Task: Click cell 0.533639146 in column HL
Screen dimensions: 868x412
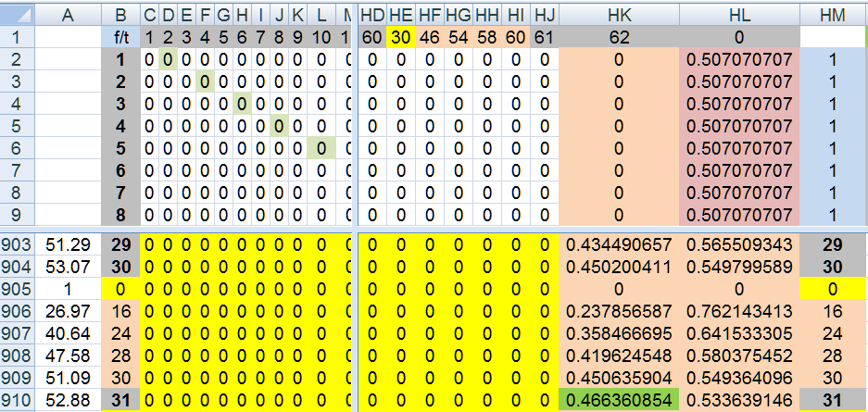Action: [x=739, y=400]
